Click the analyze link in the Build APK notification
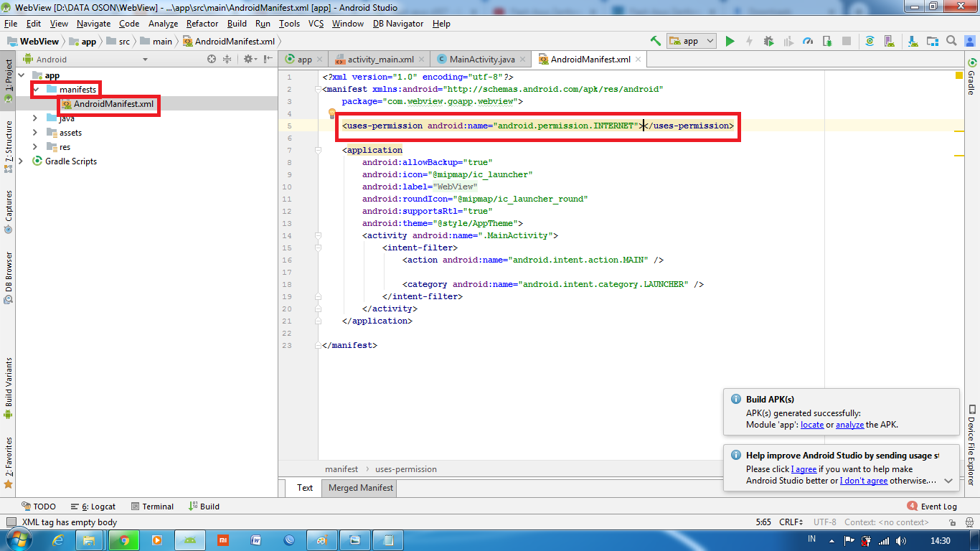 [x=850, y=425]
